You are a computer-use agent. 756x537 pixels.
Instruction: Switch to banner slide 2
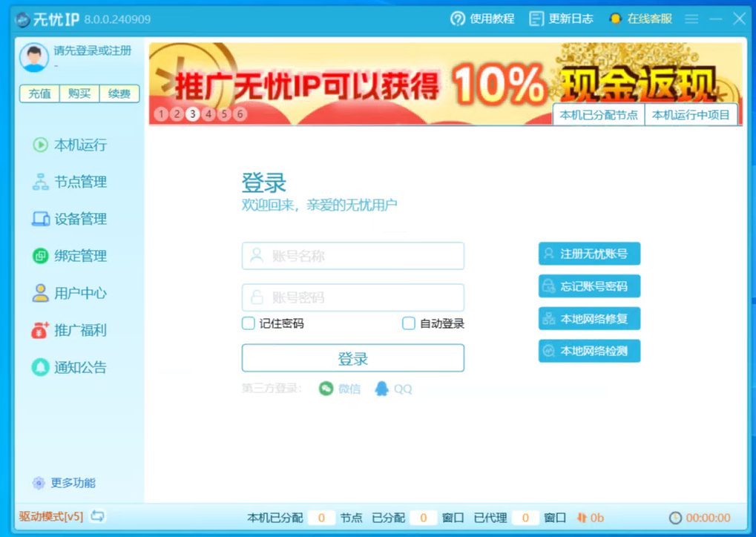177,113
